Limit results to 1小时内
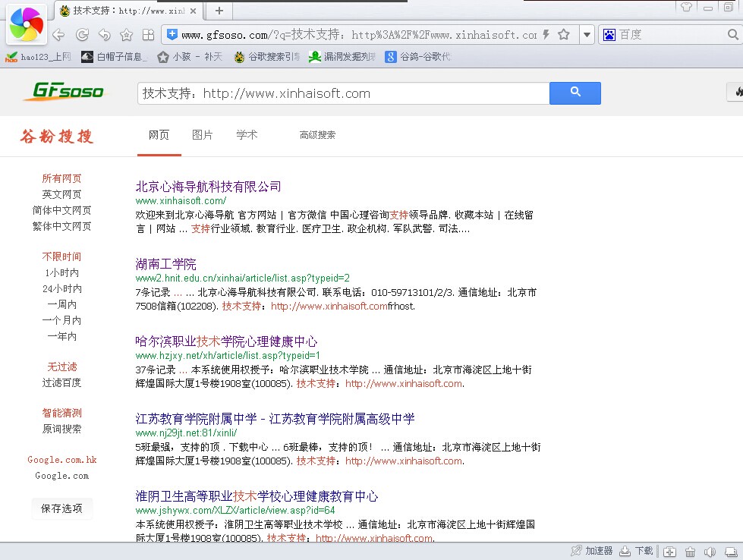743x560 pixels. pos(61,272)
